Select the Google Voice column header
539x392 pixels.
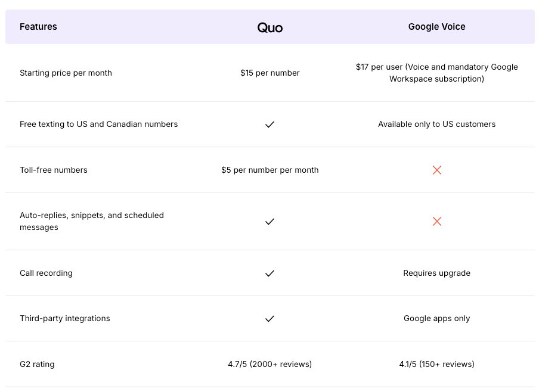coord(437,27)
